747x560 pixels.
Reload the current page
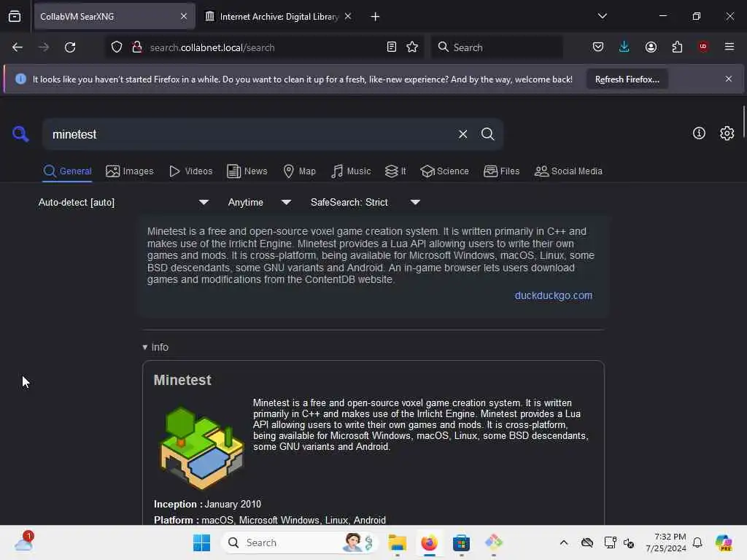tap(70, 47)
